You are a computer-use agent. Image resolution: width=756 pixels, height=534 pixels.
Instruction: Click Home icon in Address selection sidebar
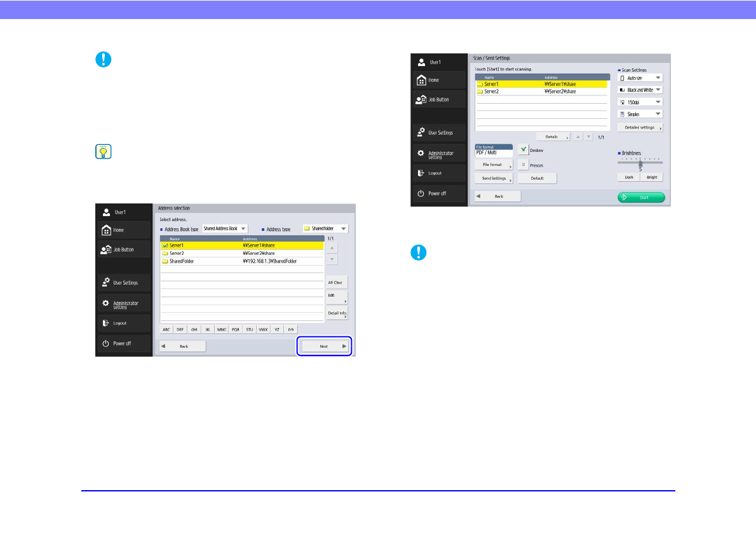tap(107, 229)
